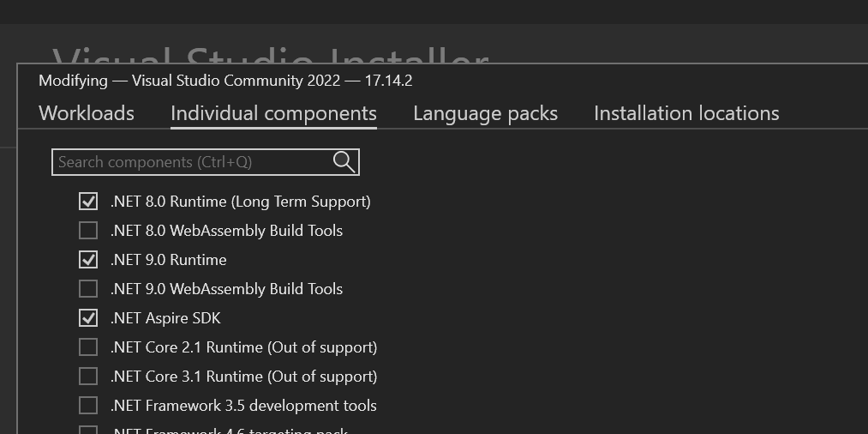Click the search magnifier icon

(x=344, y=162)
